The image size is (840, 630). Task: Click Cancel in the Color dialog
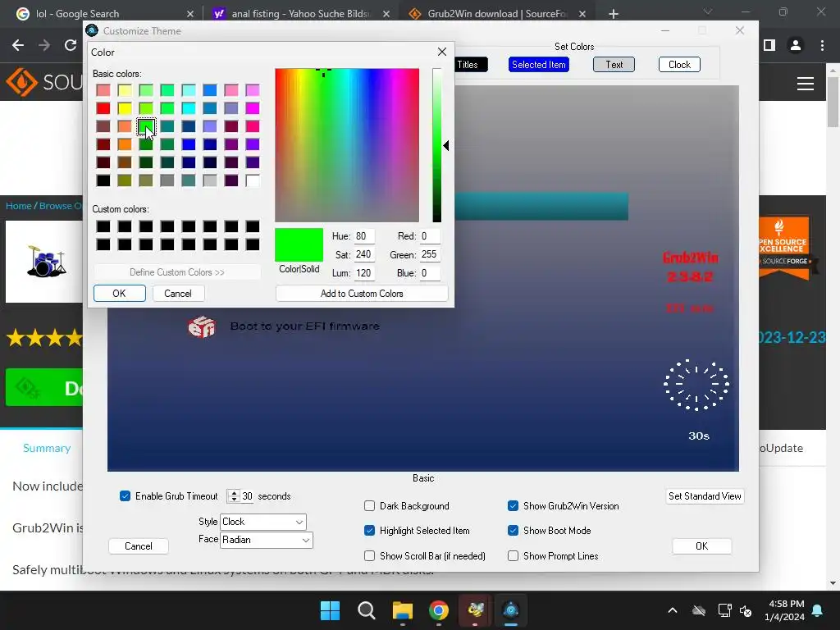[177, 293]
